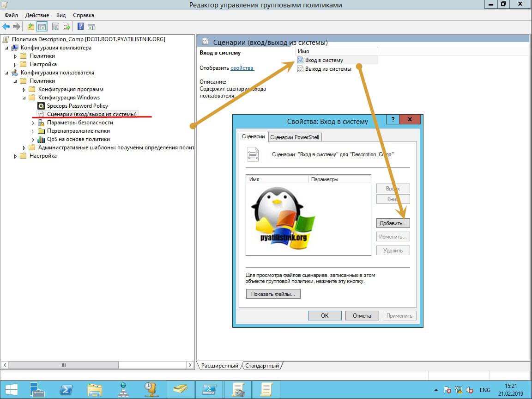The width and height of the screenshot is (532, 399).
Task: Click the Up one level folder icon
Action: point(31,26)
